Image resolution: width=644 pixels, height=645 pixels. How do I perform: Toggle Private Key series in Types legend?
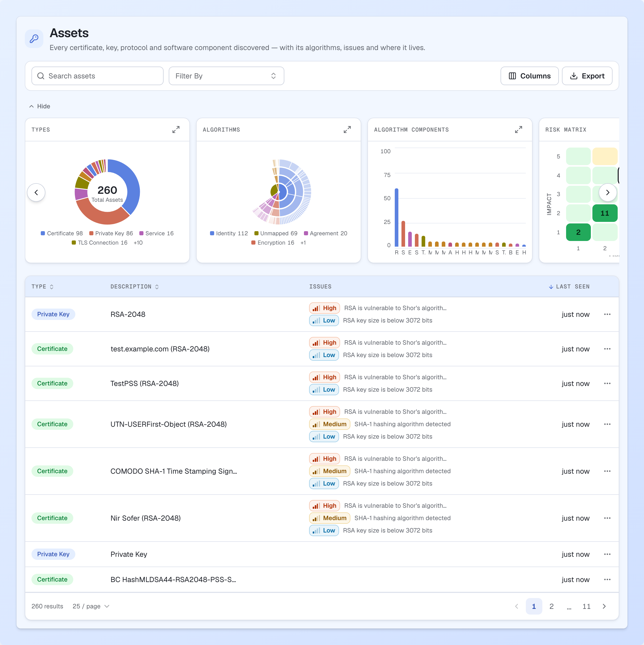[111, 233]
